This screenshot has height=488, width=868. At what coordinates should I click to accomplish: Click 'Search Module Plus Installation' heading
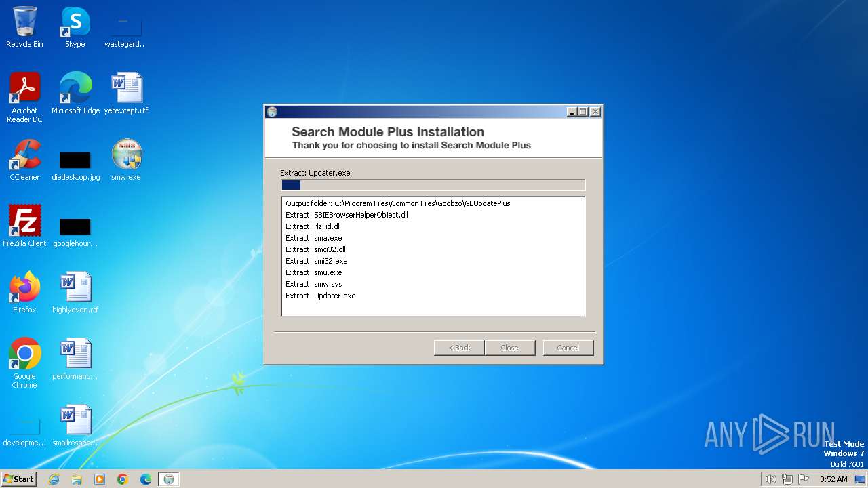click(x=388, y=131)
